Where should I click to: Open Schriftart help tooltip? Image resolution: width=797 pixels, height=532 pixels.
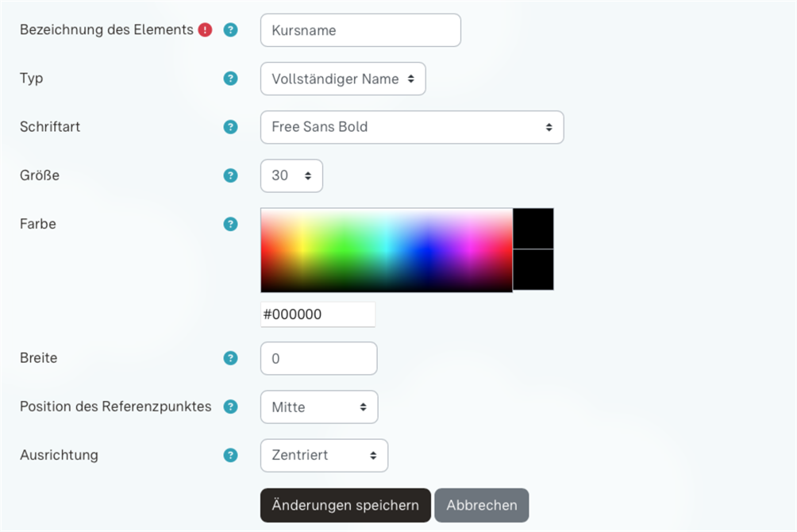click(x=230, y=126)
